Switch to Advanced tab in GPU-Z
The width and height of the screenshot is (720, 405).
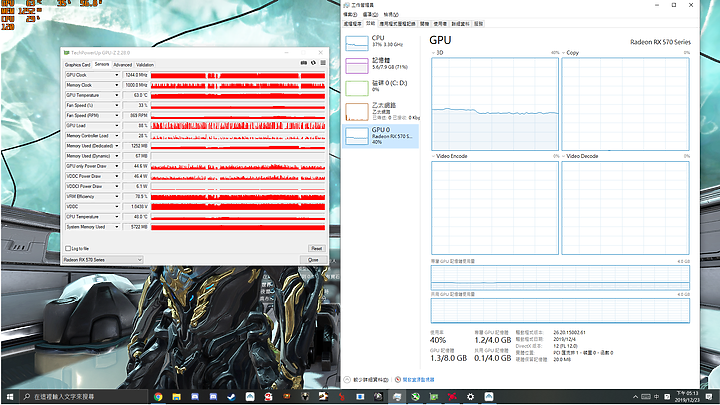[x=123, y=65]
